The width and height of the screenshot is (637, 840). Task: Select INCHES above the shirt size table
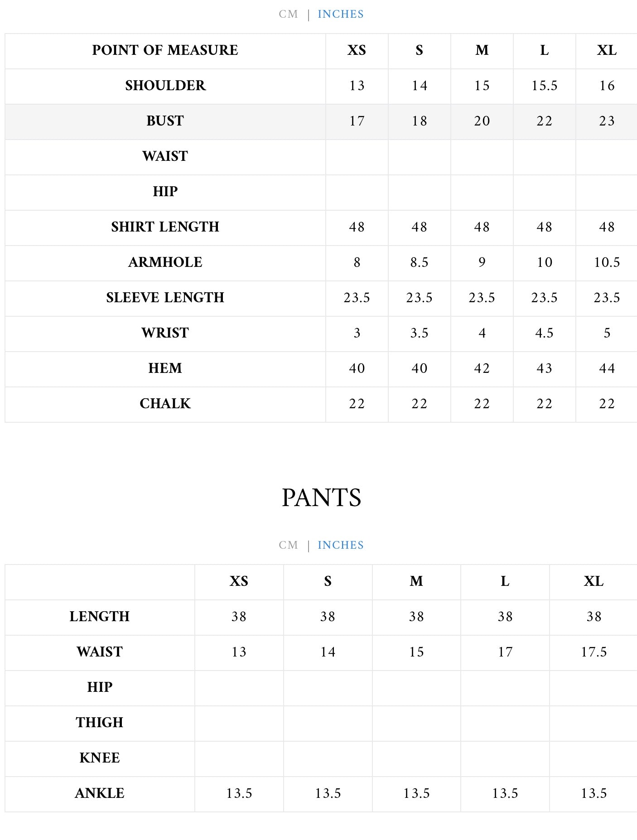pyautogui.click(x=340, y=14)
